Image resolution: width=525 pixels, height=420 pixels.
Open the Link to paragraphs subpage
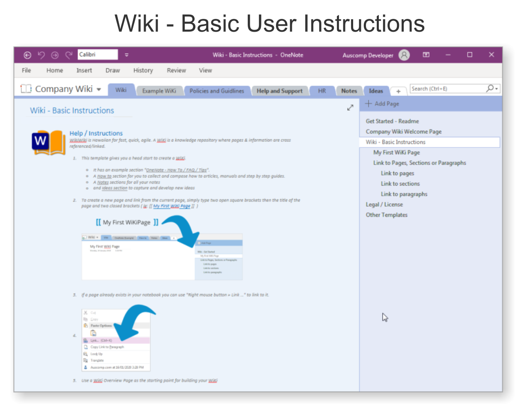[404, 194]
